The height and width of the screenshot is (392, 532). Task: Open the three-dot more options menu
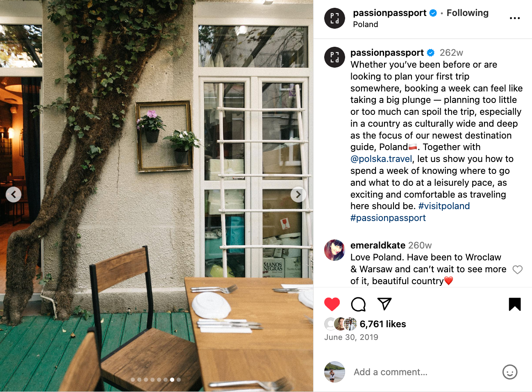click(x=515, y=18)
